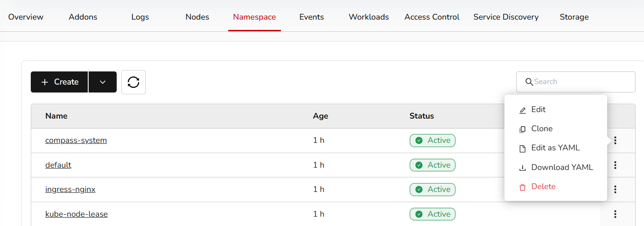
Task: Go to the Nodes tab
Action: (x=197, y=17)
